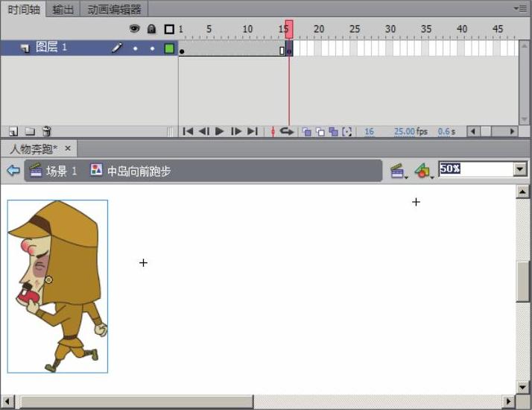Image resolution: width=532 pixels, height=410 pixels.
Task: Click the play button in timeline controls
Action: (x=220, y=131)
